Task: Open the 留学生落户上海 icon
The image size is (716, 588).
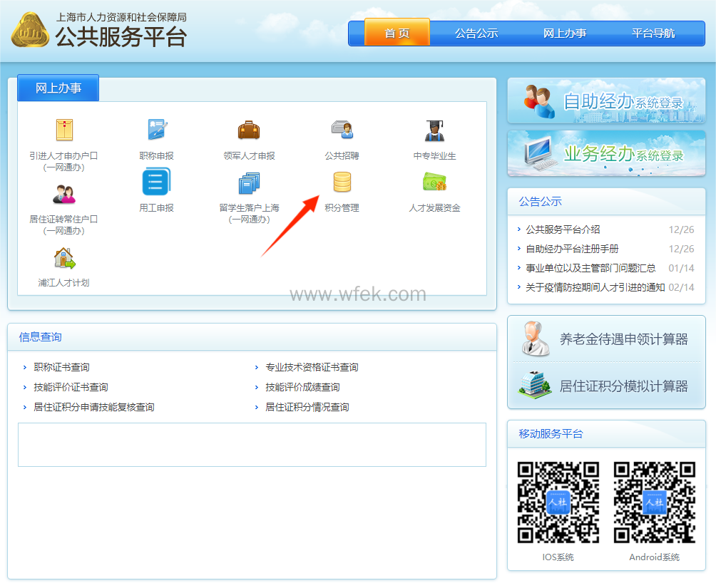Action: click(x=249, y=183)
